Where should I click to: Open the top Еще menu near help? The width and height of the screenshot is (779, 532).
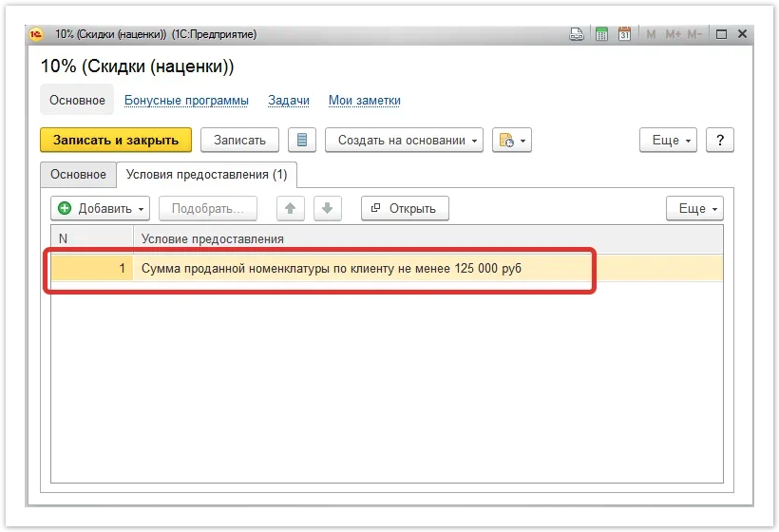pyautogui.click(x=670, y=140)
